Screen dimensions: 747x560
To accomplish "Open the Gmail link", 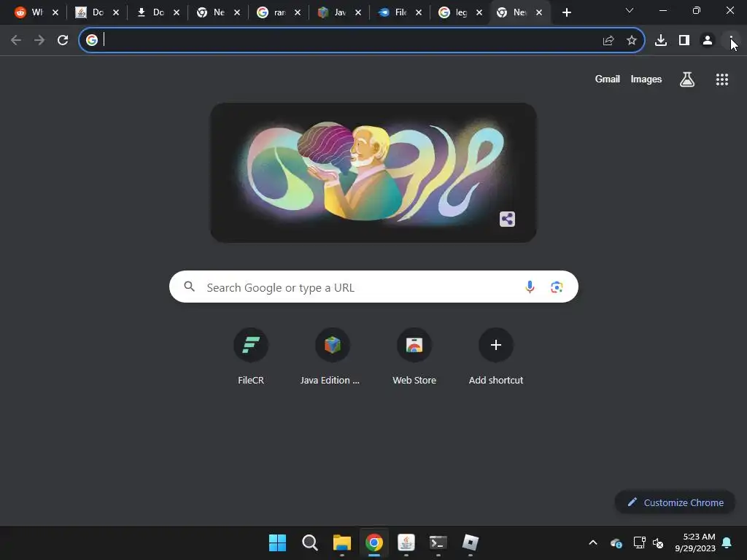I will coord(608,79).
